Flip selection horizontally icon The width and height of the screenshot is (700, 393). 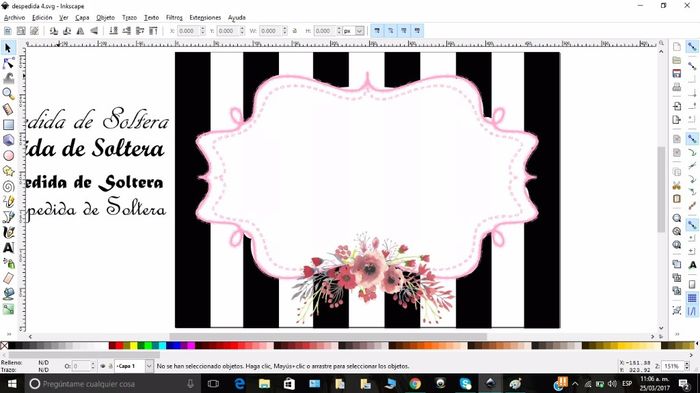80,31
